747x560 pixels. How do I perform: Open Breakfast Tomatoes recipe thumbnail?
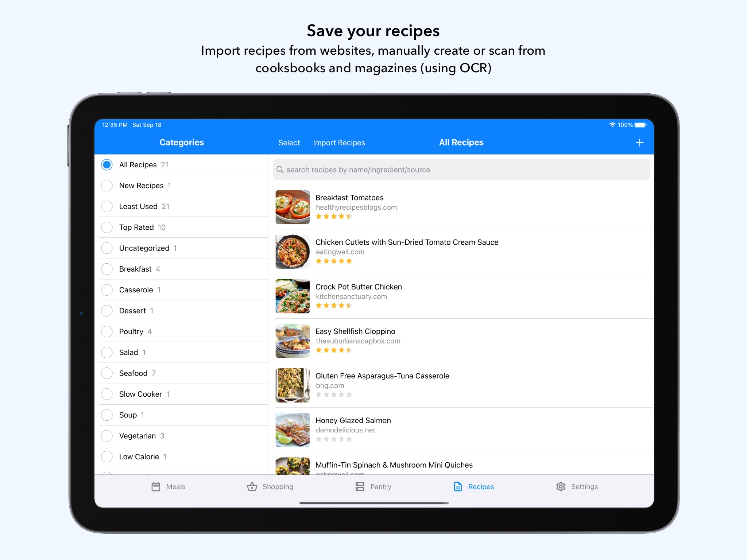[292, 206]
